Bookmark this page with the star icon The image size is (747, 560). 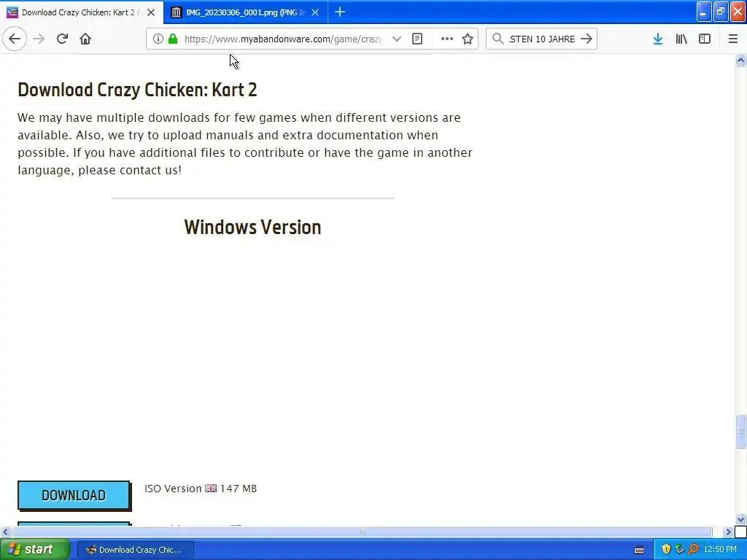point(468,39)
